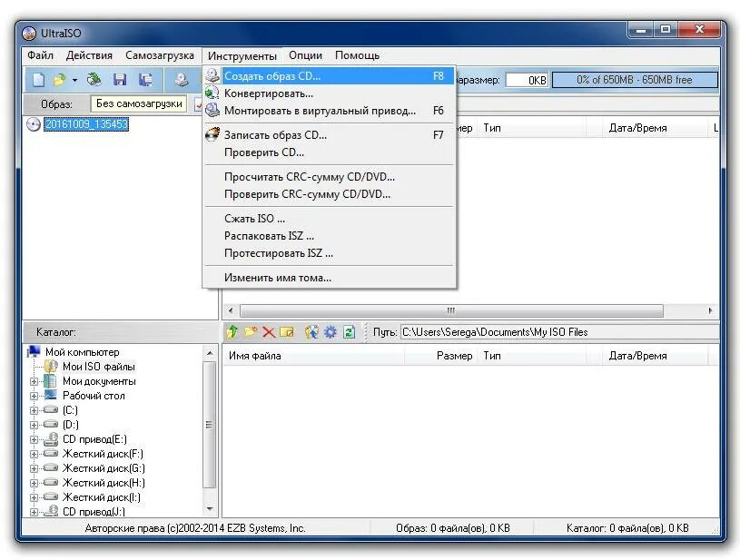
Task: Choose Проверить CD entry
Action: (330, 152)
